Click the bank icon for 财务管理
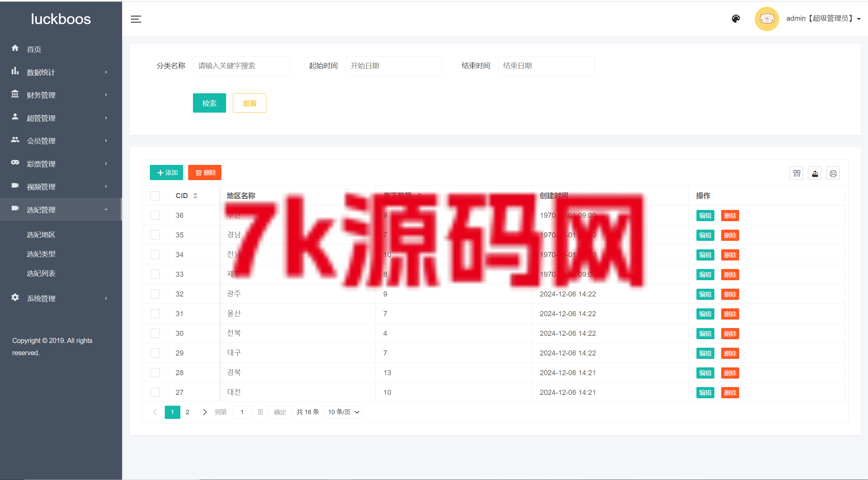The height and width of the screenshot is (480, 868). pyautogui.click(x=15, y=94)
